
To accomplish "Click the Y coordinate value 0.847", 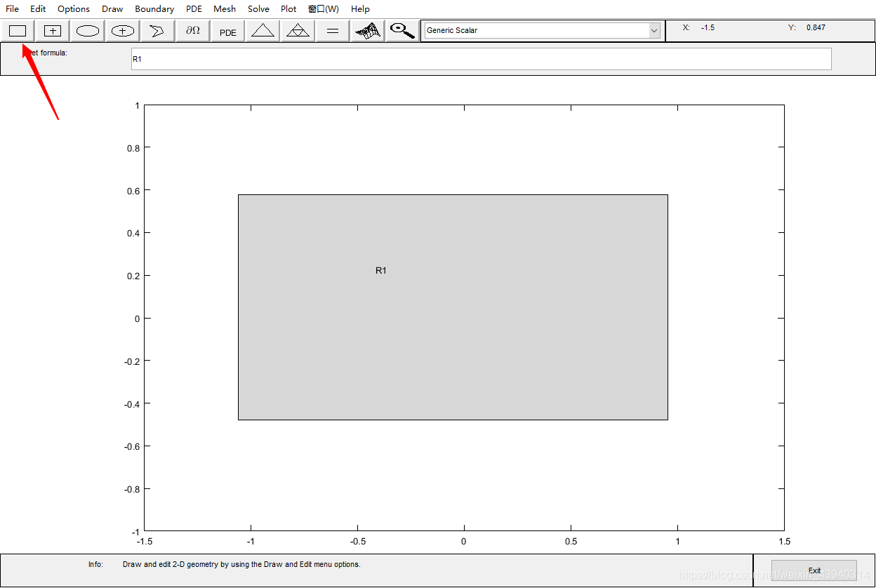I will tap(816, 27).
